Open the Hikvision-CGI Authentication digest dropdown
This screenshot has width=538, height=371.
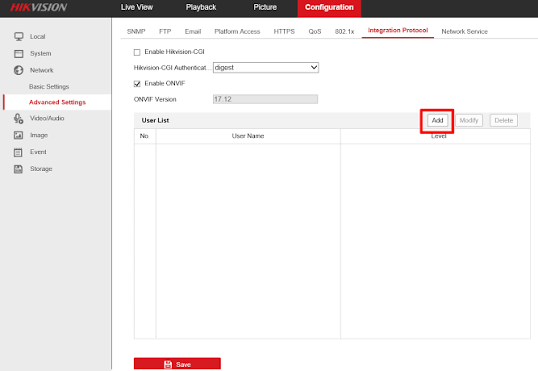click(x=266, y=67)
